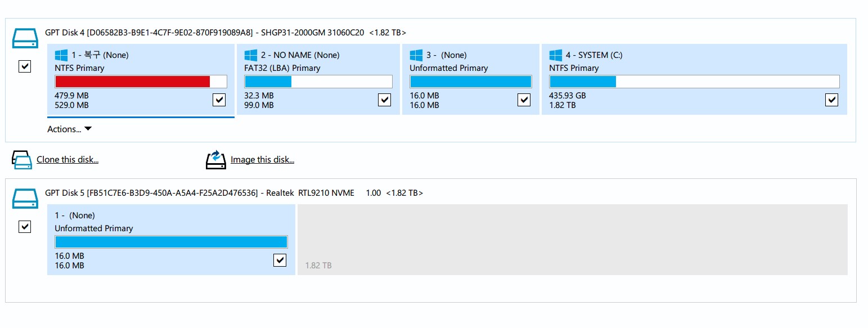This screenshot has height=328, width=868.
Task: Uncheck the NO NAME FAT32 partition checkbox
Action: pos(385,100)
